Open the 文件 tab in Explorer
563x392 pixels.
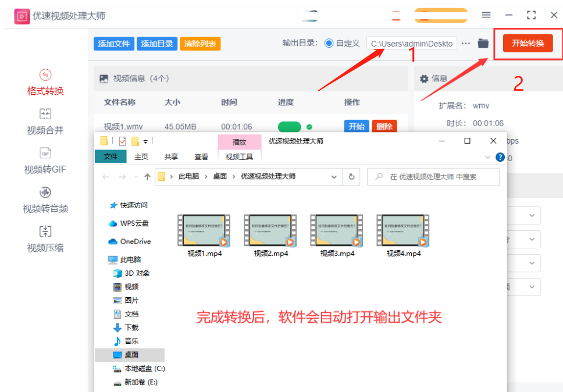(x=111, y=156)
